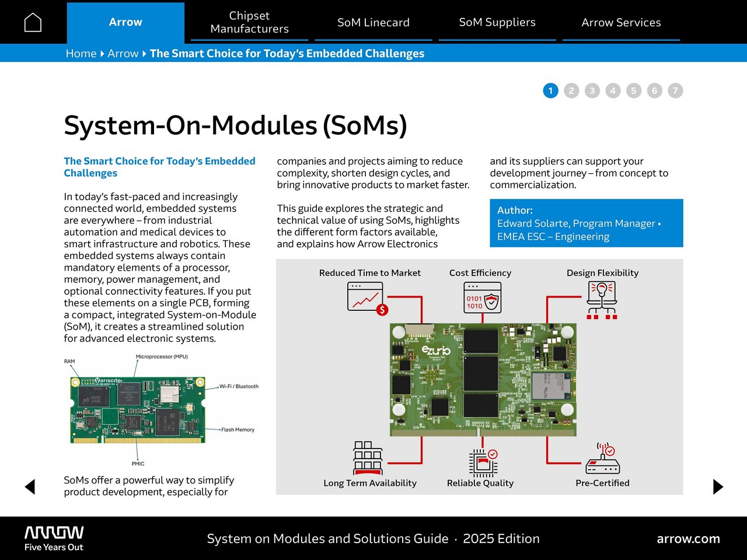Image resolution: width=747 pixels, height=560 pixels.
Task: Click Home in the breadcrumb trail
Action: click(81, 53)
